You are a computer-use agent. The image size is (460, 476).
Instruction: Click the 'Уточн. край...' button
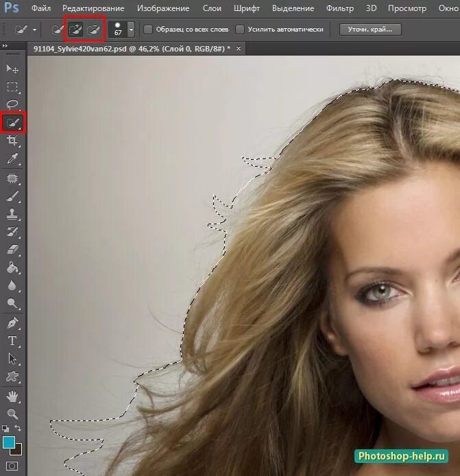point(370,29)
